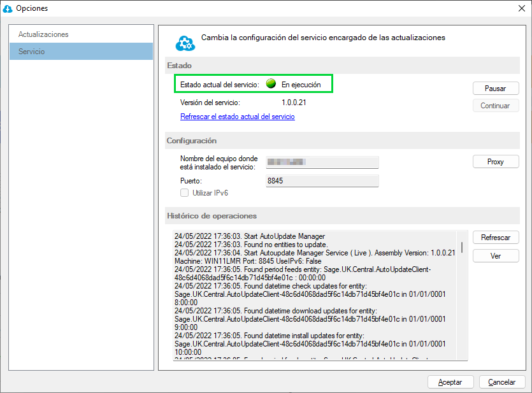
Task: Click log line 'Machine: WIN11LMR Port: 8845'
Action: coord(248,261)
